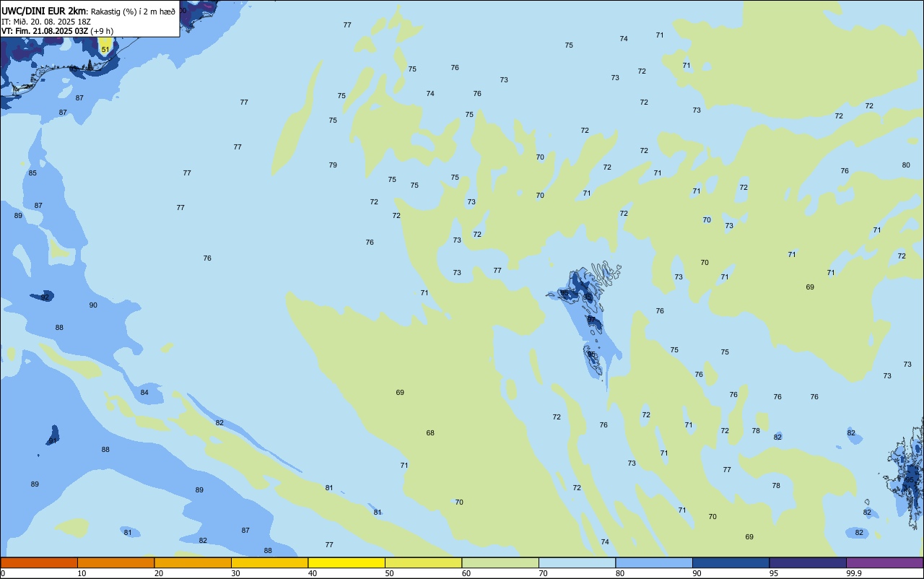Click the 50–60 pale yellow legend segment
This screenshot has width=924, height=579.
pos(423,562)
